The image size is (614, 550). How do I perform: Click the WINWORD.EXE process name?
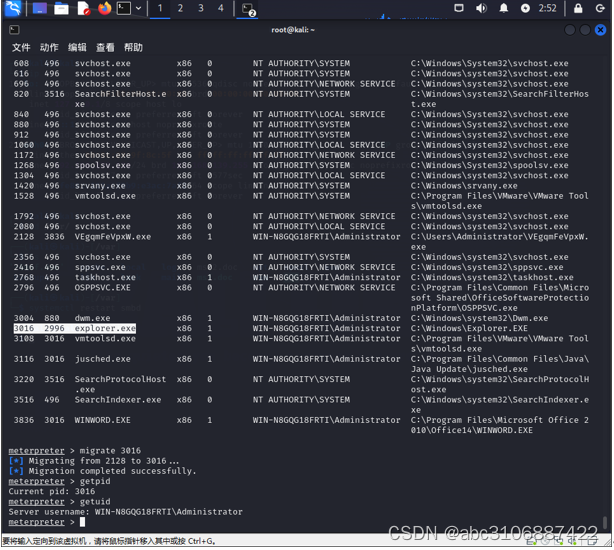coord(103,420)
